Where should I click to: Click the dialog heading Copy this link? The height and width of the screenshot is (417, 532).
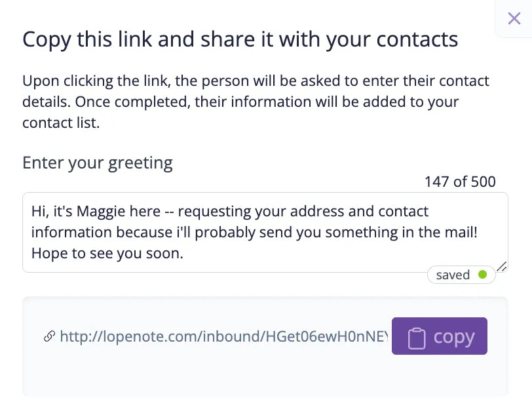[240, 39]
